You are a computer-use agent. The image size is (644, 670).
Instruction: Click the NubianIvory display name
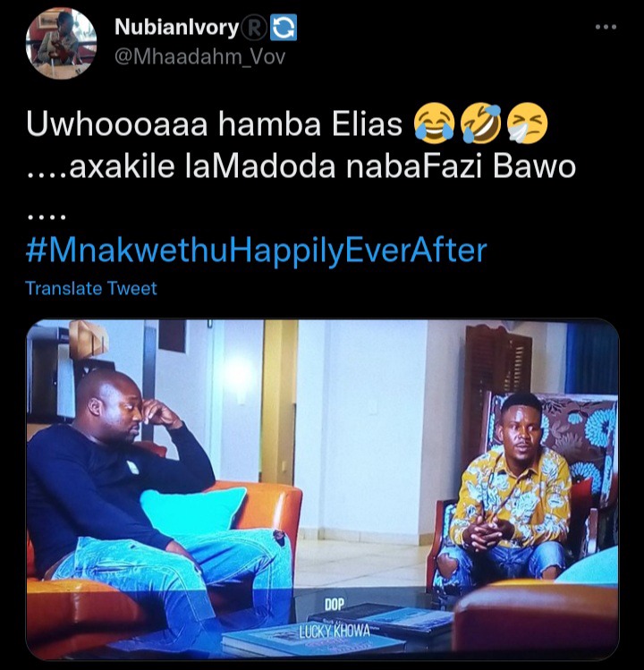176,28
